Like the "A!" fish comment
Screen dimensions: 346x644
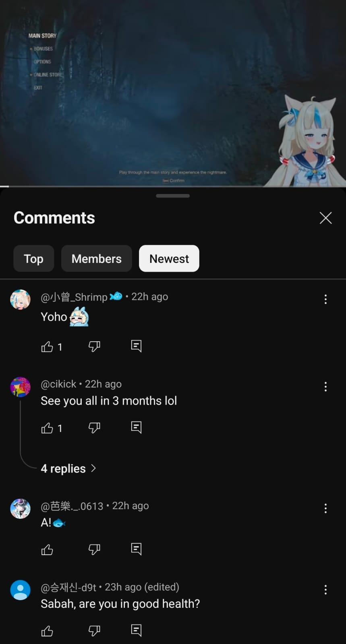point(47,549)
